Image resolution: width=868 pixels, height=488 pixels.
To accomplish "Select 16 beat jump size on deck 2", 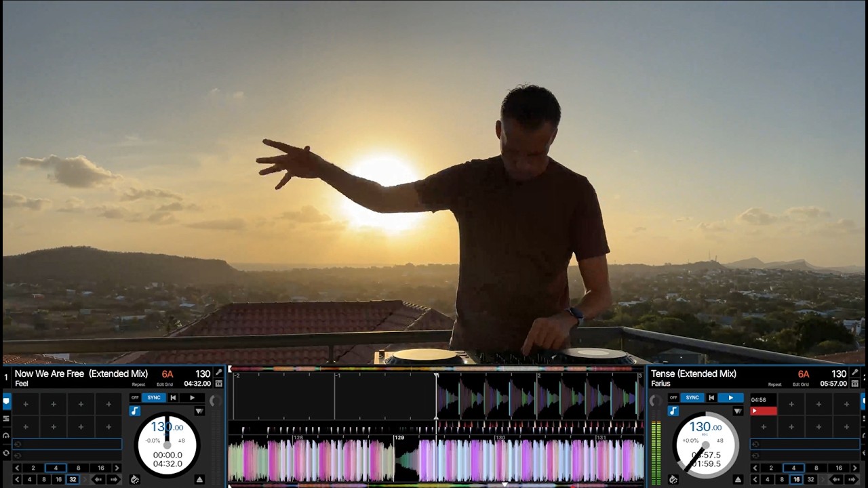I will pos(796,480).
